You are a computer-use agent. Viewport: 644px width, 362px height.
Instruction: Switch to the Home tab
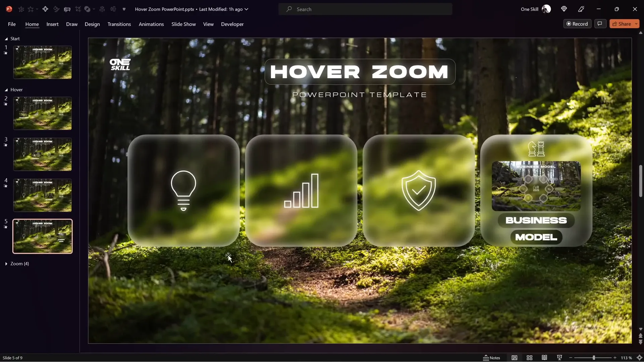tap(32, 24)
